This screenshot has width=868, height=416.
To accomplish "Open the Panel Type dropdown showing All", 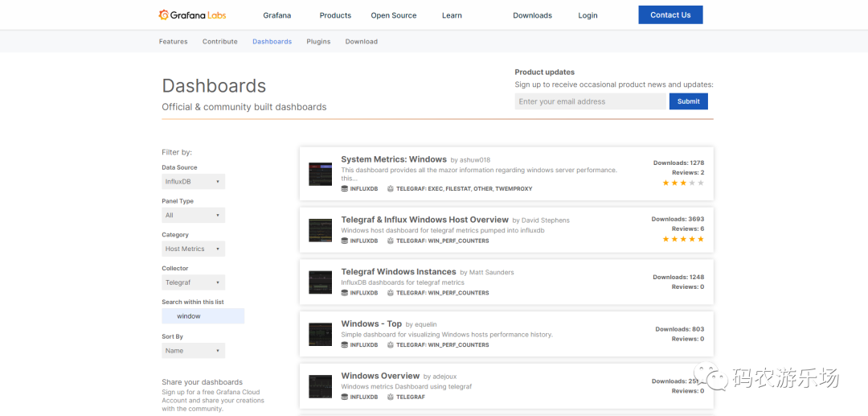I will [x=193, y=216].
